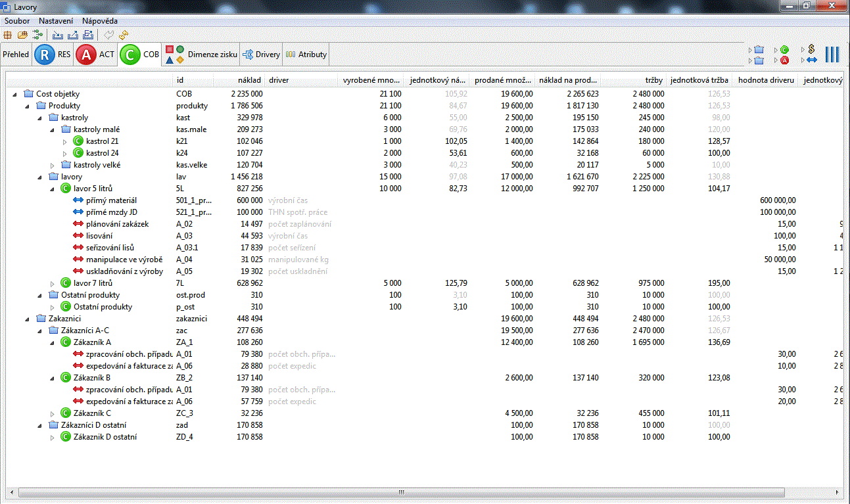Screen dimensions: 850x504
Task: Click the green C icon for kastrol 21
Action: pos(78,141)
